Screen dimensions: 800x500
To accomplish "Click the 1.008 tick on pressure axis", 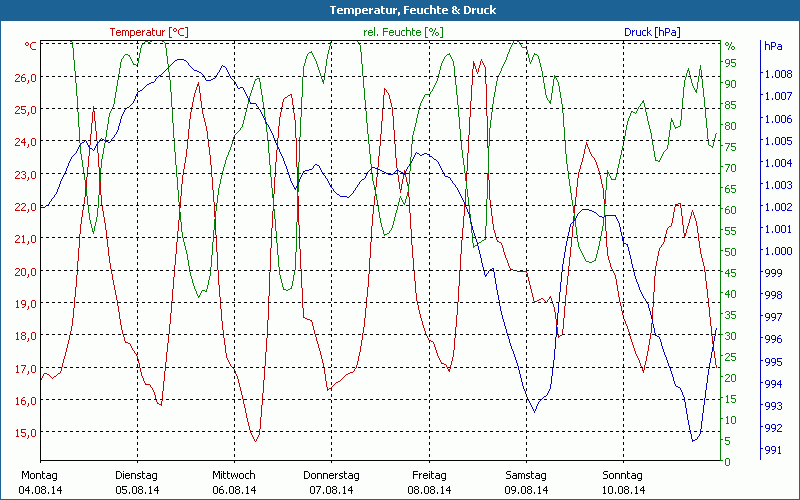I will (x=778, y=74).
